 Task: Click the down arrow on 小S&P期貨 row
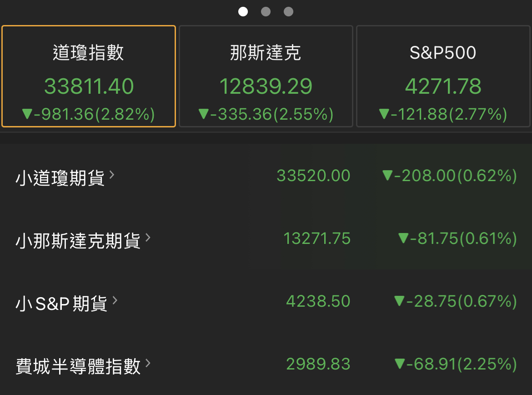point(399,301)
